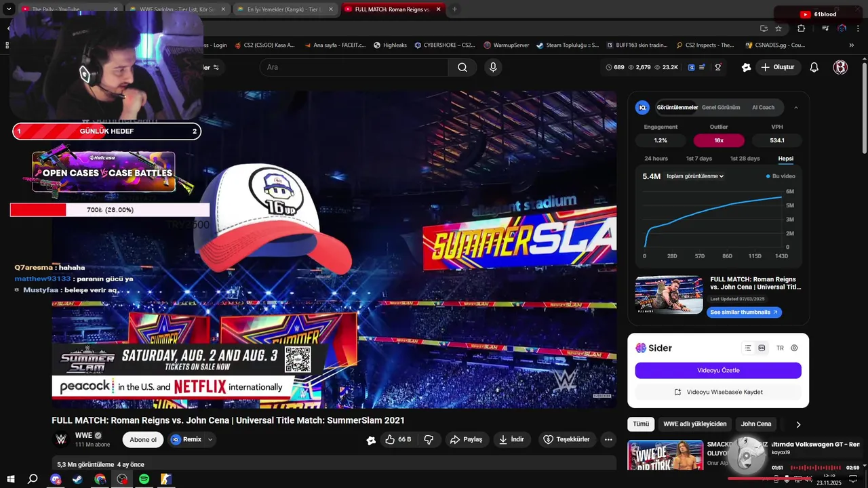Image resolution: width=868 pixels, height=488 pixels.
Task: Open the Roman Reigns video thumbnail in vidIQ
Action: pyautogui.click(x=669, y=295)
